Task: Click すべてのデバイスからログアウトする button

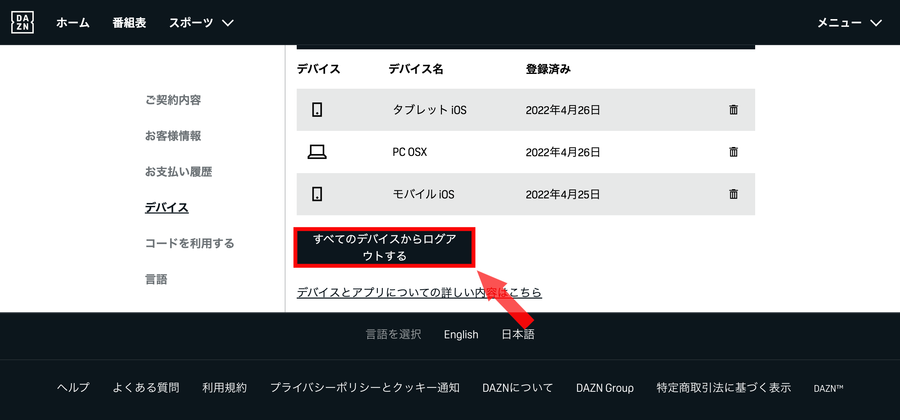Action: coord(385,247)
